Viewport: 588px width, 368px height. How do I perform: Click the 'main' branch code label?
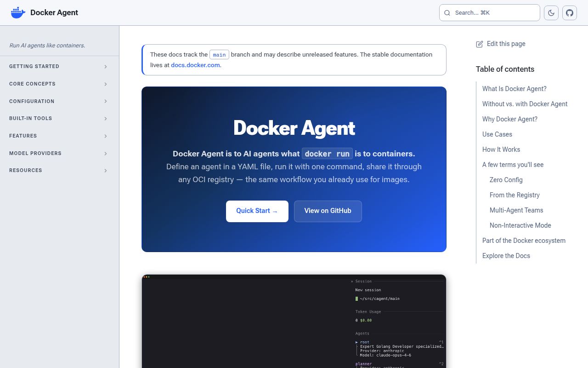click(x=219, y=55)
